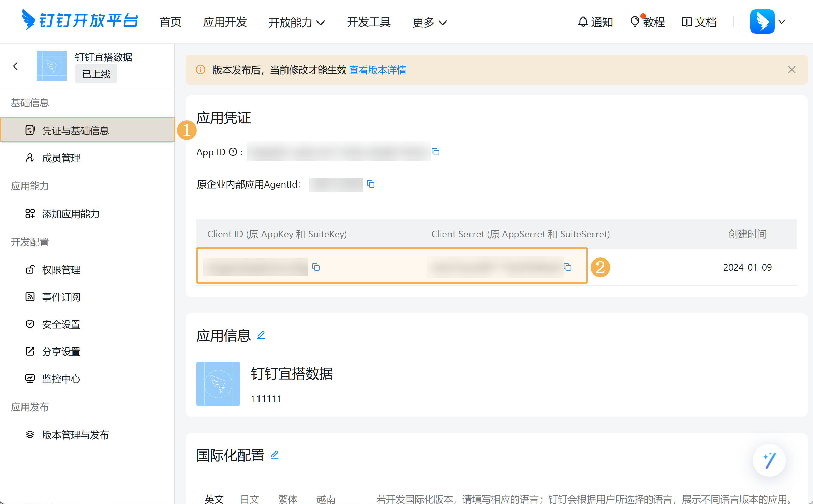Dismiss the version notice banner
Screen dimensions: 813x504
coord(792,70)
